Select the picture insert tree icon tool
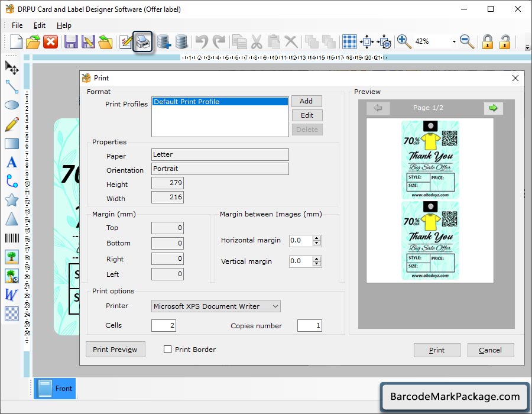Image resolution: width=532 pixels, height=414 pixels. 12,257
